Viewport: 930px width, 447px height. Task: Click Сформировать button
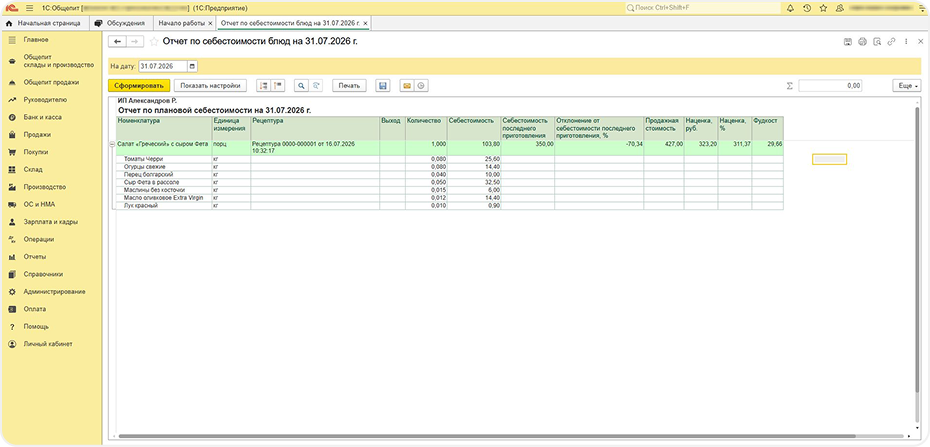coord(139,86)
